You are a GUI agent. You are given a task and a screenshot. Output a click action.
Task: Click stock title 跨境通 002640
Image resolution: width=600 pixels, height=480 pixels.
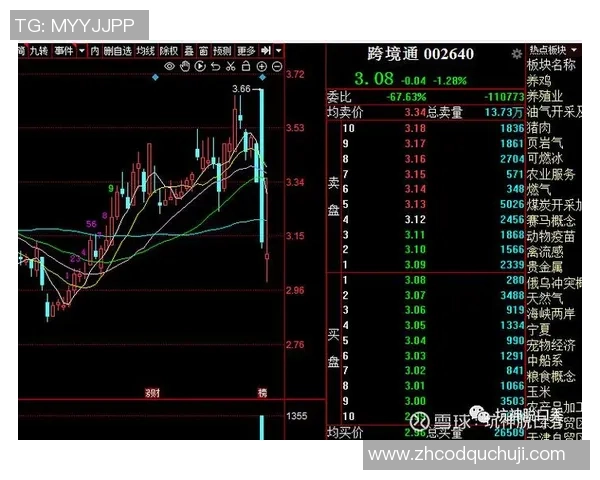point(421,54)
